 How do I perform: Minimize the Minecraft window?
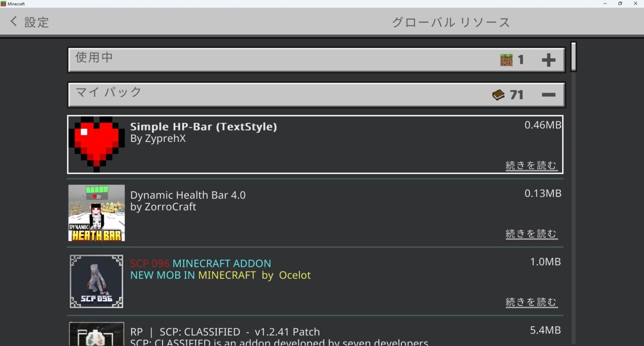604,4
